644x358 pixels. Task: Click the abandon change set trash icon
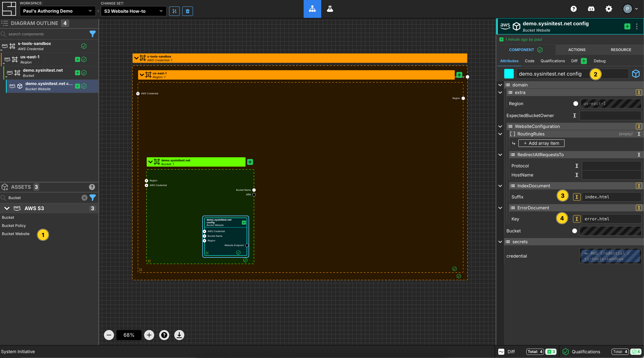point(187,11)
